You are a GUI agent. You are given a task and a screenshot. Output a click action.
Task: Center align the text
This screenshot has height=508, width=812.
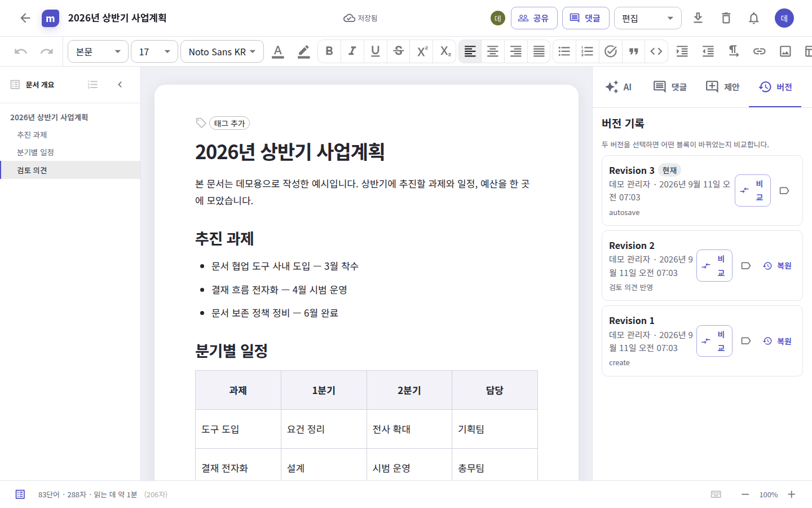[x=493, y=51]
